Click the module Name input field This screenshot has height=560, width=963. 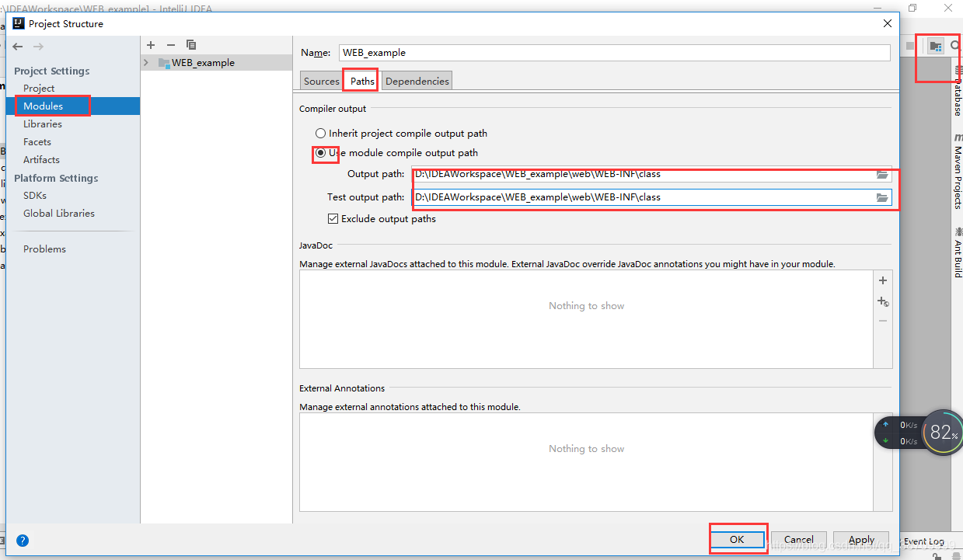click(614, 53)
